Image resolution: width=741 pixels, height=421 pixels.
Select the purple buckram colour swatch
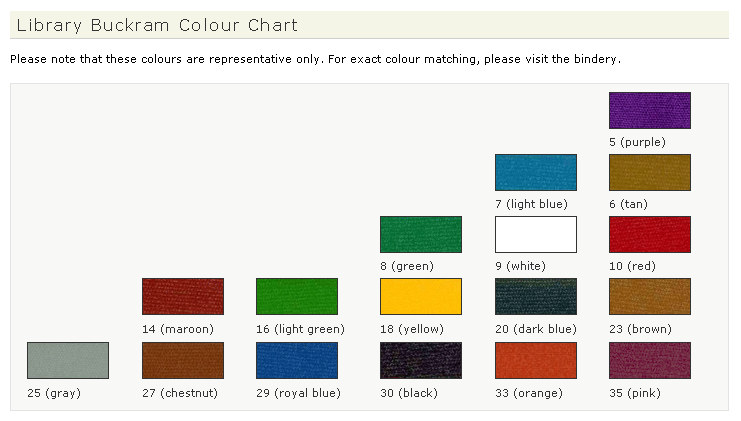coord(649,111)
